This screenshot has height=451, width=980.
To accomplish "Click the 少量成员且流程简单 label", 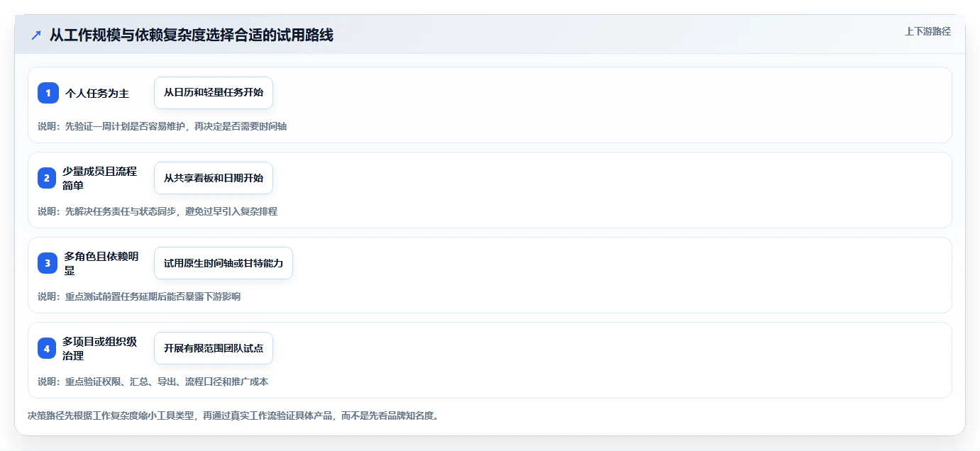I will (101, 178).
